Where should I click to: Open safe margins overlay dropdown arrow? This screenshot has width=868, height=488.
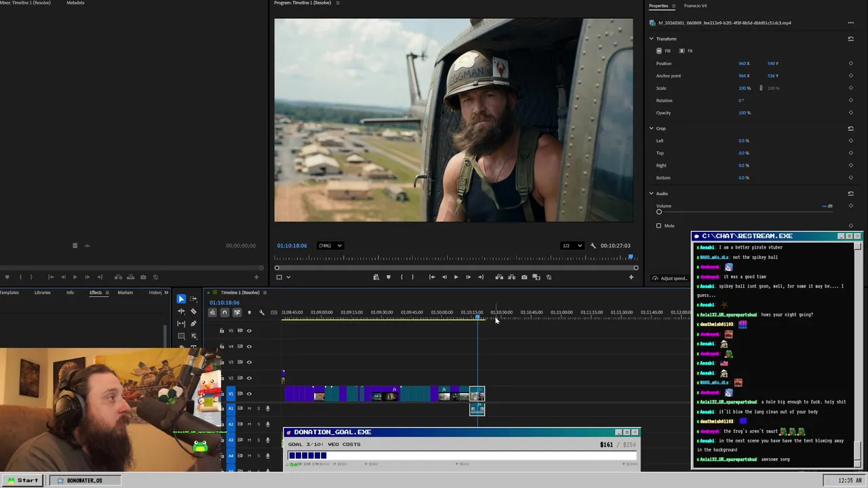pos(288,277)
